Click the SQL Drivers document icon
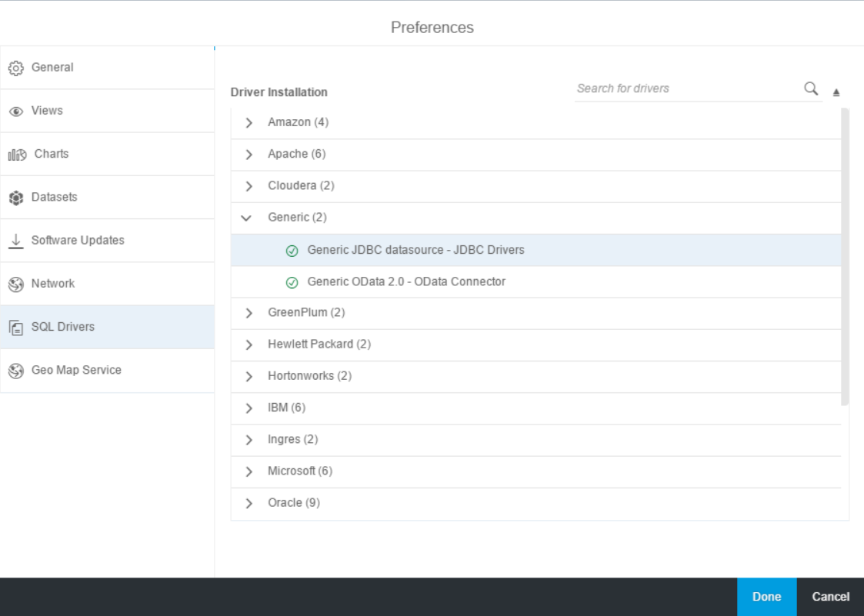The height and width of the screenshot is (616, 864). point(16,328)
